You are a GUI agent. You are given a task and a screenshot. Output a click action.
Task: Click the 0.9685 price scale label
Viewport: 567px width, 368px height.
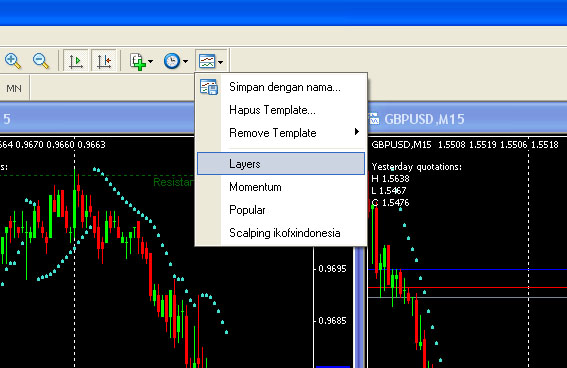pyautogui.click(x=332, y=321)
